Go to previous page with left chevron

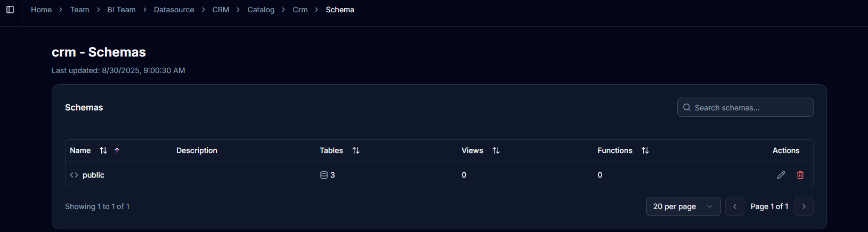click(x=735, y=206)
